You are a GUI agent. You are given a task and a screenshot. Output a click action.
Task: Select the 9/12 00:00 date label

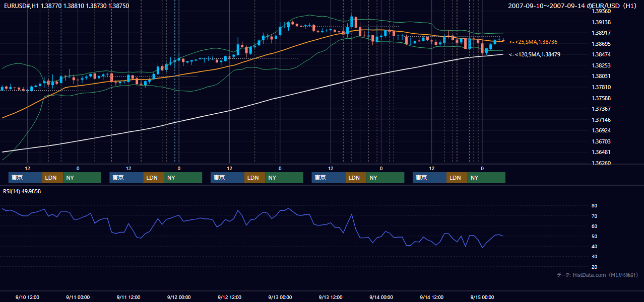tap(179, 297)
